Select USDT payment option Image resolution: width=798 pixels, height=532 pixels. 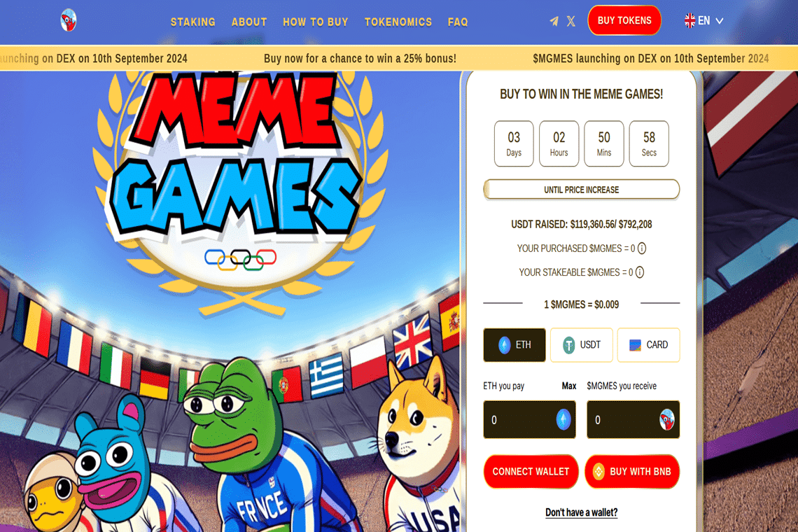[582, 345]
